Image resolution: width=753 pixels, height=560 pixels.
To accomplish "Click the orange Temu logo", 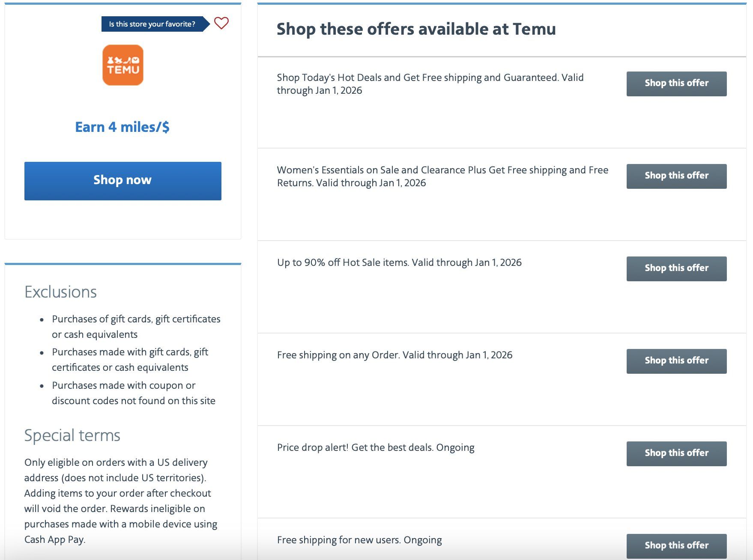I will point(123,65).
